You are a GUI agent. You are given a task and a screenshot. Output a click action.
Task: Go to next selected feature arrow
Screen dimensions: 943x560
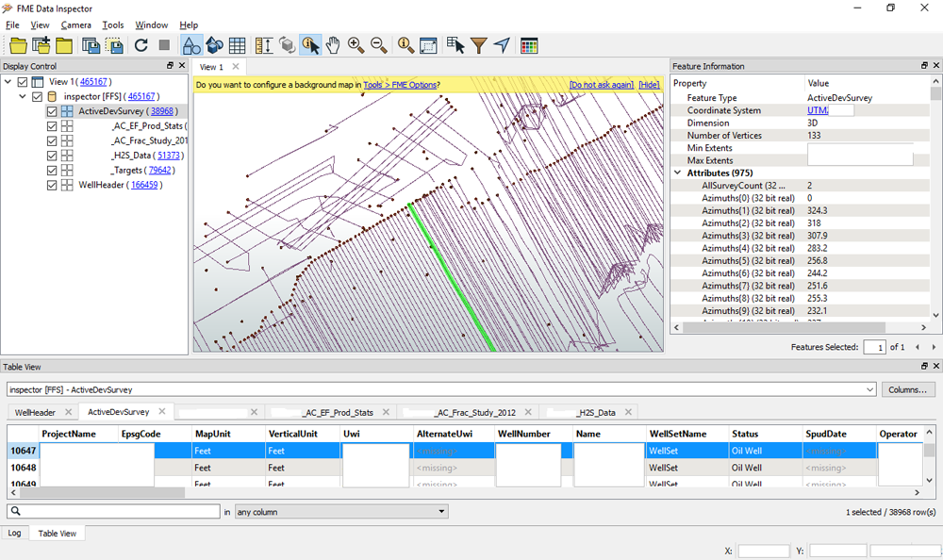tap(934, 347)
